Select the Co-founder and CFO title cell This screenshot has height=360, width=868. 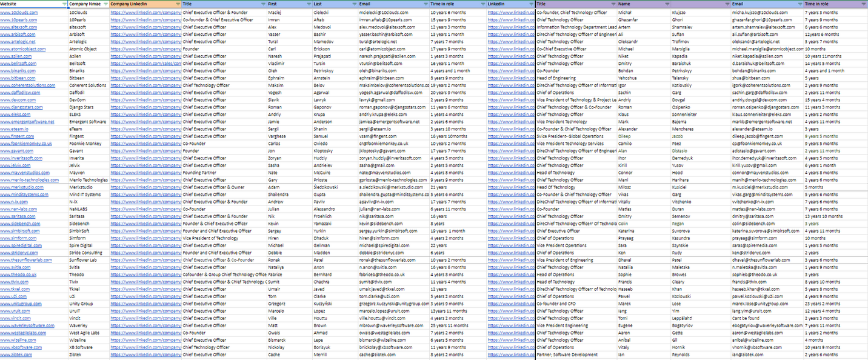(576, 304)
